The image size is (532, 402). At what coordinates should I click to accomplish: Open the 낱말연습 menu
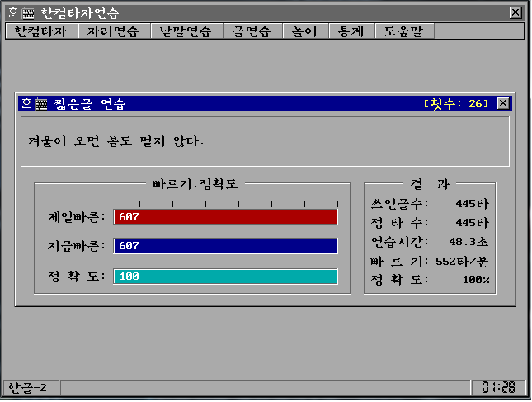click(186, 31)
